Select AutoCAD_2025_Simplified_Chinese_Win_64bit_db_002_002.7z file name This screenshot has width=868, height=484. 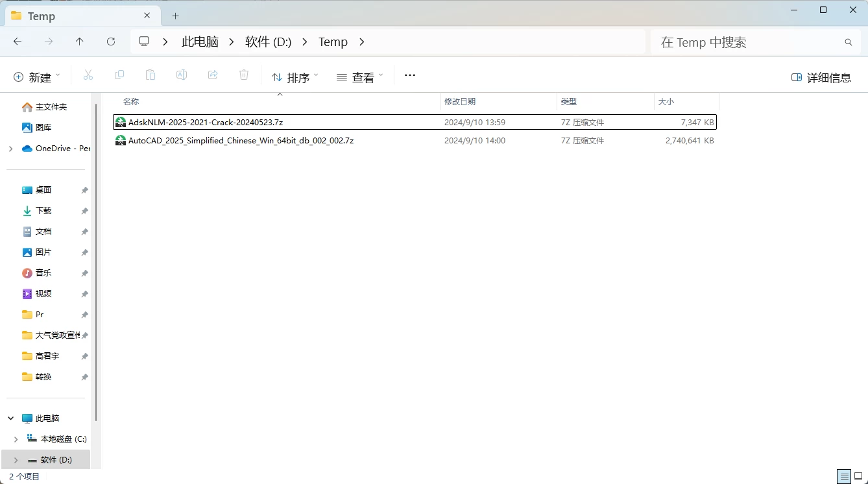tap(241, 140)
